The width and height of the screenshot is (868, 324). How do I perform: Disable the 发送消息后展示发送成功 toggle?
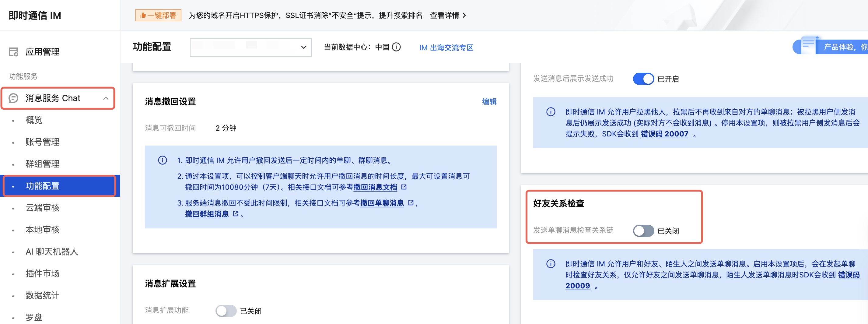click(x=643, y=79)
